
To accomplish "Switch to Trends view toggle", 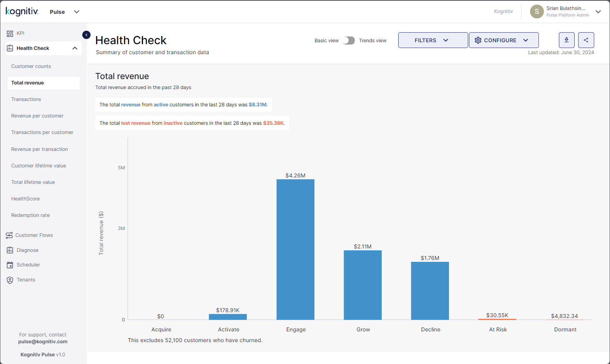I will click(x=349, y=41).
